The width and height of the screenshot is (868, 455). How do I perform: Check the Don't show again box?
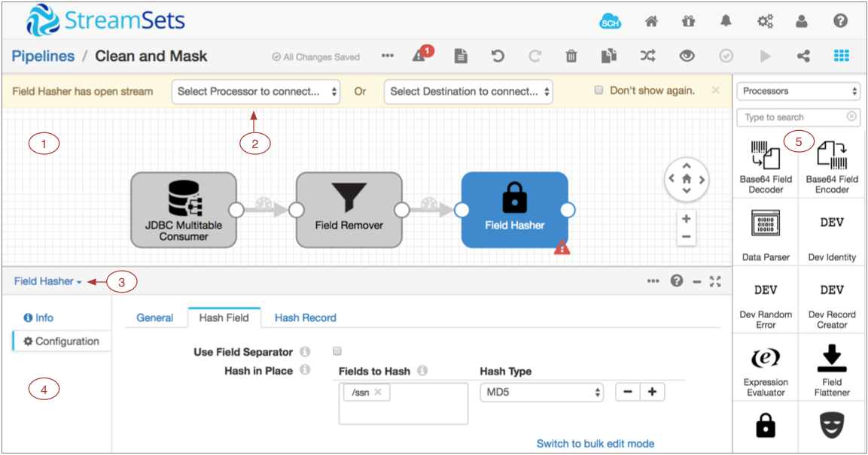tap(599, 90)
